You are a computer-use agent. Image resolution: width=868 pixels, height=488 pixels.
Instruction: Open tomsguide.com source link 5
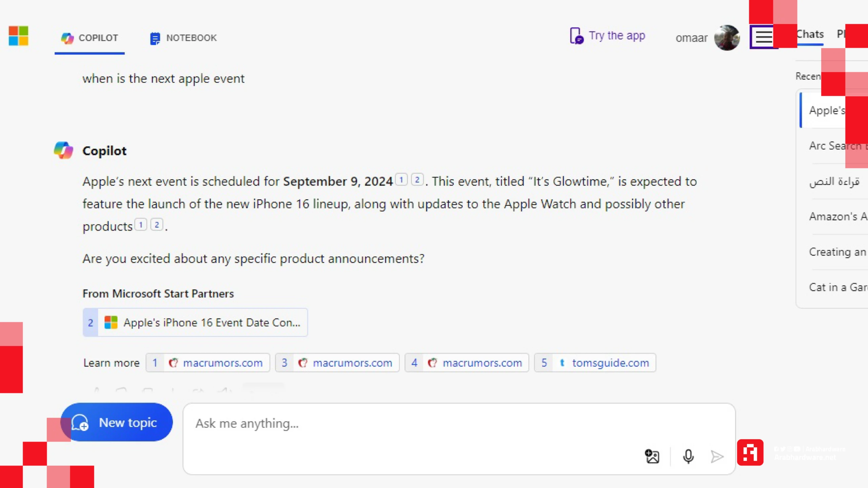[x=595, y=363]
